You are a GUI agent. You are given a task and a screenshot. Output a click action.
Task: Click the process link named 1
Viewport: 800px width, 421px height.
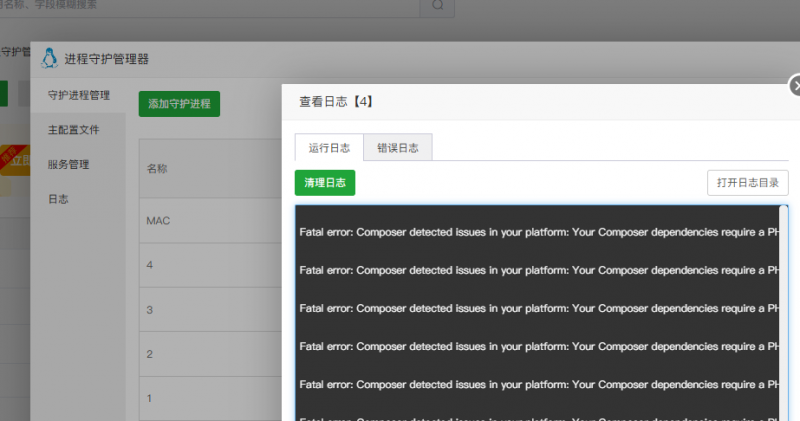click(150, 398)
